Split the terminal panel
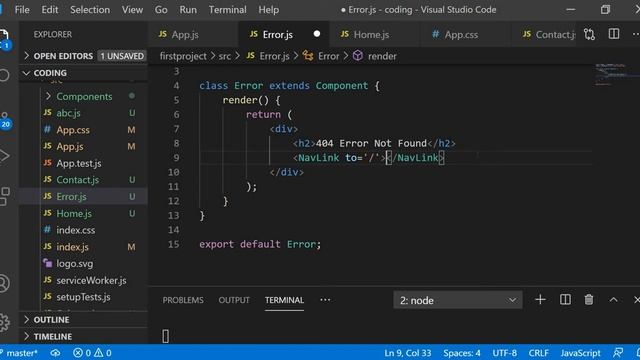This screenshot has width=640, height=360. (x=565, y=300)
